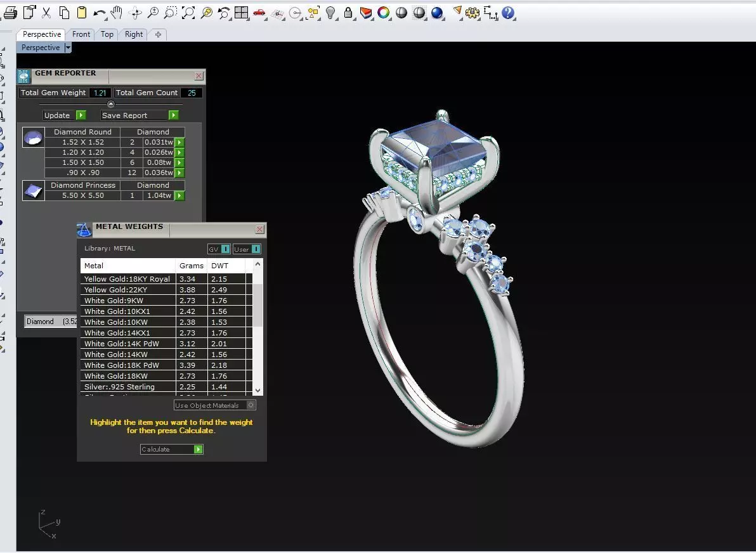
Task: Select the Silver:.925 Sterling row
Action: pyautogui.click(x=166, y=387)
